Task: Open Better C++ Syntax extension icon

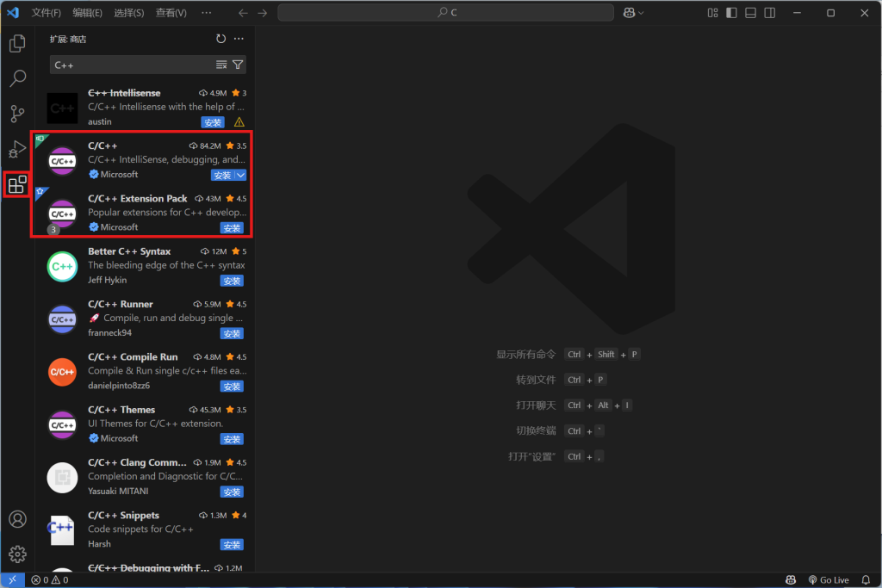Action: pos(62,267)
